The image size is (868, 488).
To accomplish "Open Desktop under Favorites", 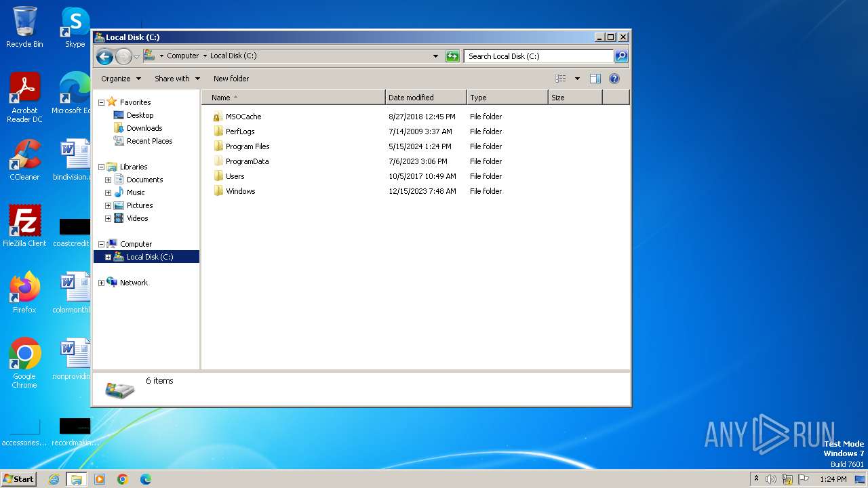I will click(x=140, y=115).
